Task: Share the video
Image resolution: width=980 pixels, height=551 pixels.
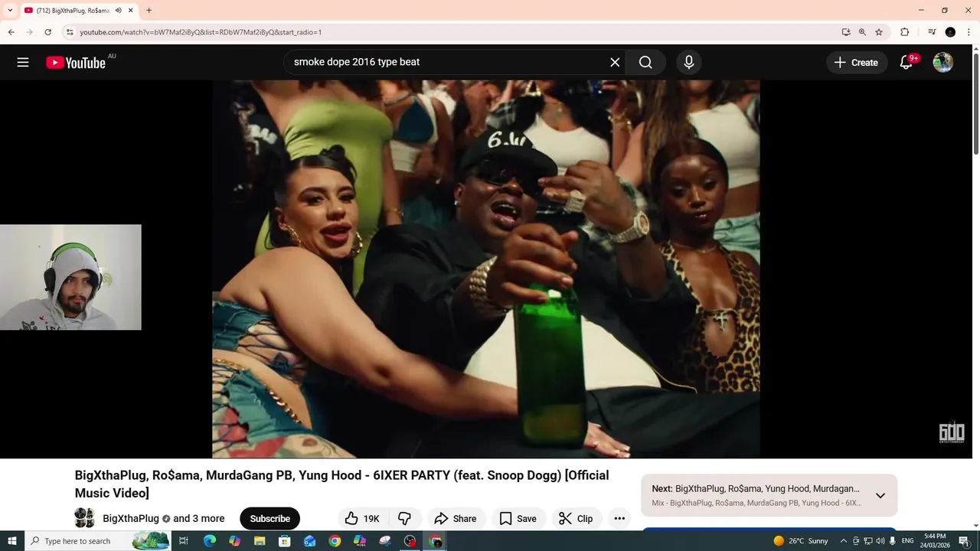Action: [456, 518]
